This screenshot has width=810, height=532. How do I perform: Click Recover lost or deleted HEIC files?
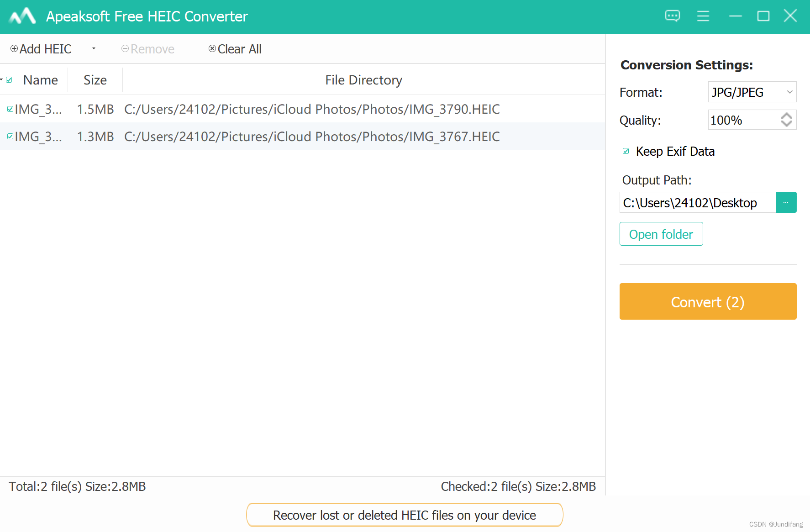pyautogui.click(x=405, y=515)
